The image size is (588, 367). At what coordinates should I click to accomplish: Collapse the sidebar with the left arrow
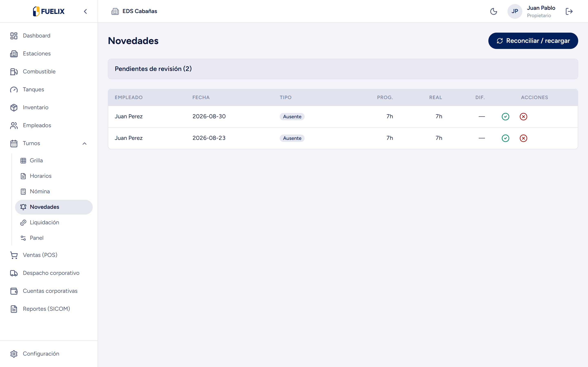85,11
